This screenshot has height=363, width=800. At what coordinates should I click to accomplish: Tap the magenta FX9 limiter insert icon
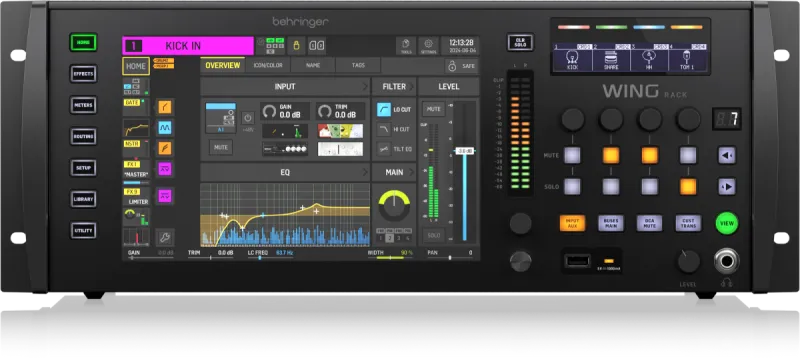(165, 196)
